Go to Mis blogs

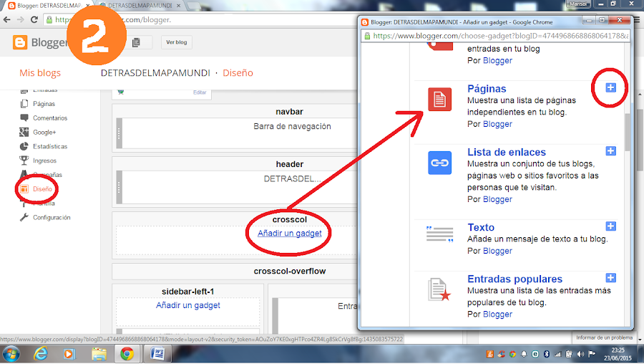tap(40, 73)
